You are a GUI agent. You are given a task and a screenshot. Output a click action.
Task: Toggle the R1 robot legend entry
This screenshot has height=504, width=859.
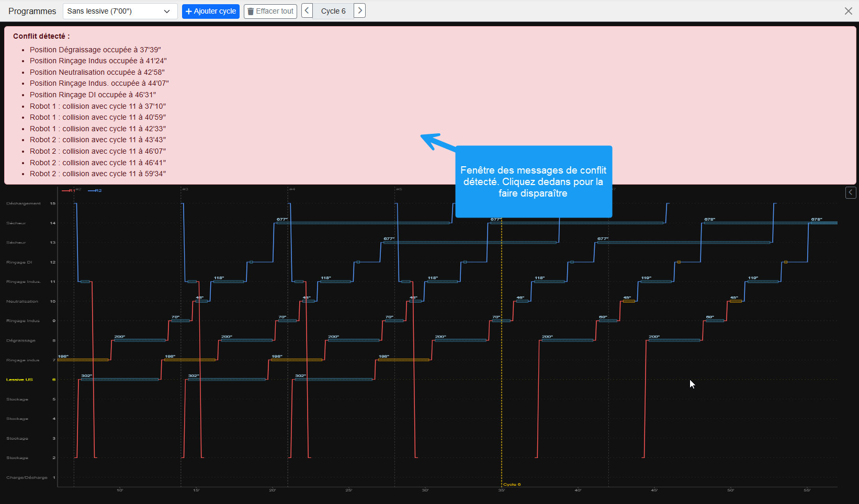click(68, 191)
